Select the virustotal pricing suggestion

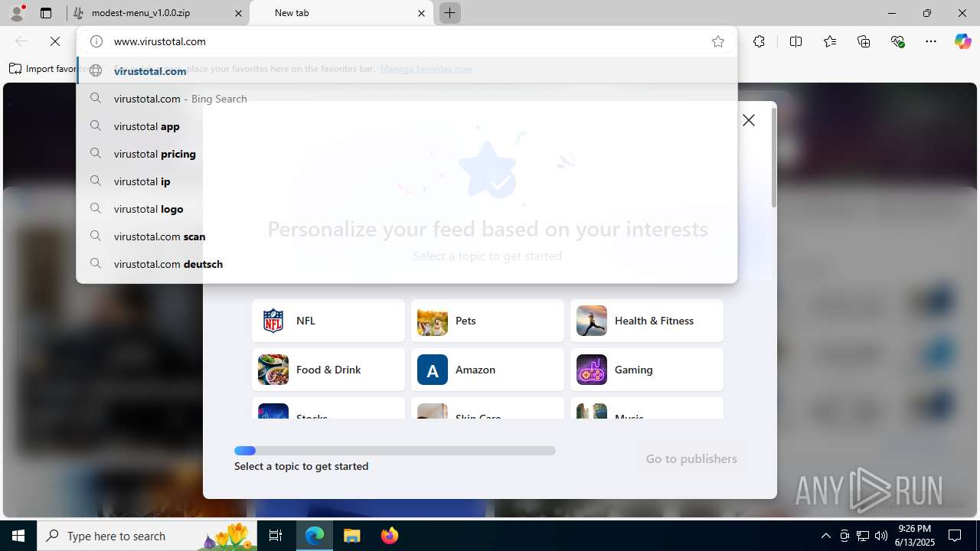coord(407,154)
